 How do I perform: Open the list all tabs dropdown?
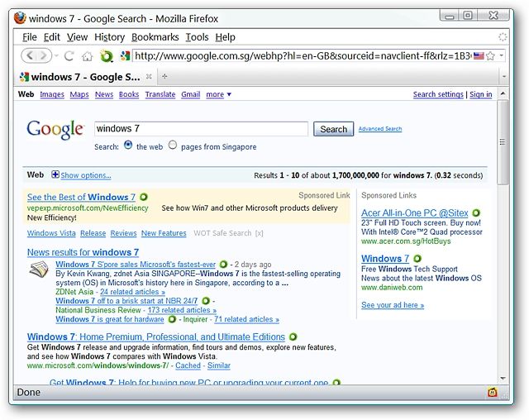[x=503, y=77]
